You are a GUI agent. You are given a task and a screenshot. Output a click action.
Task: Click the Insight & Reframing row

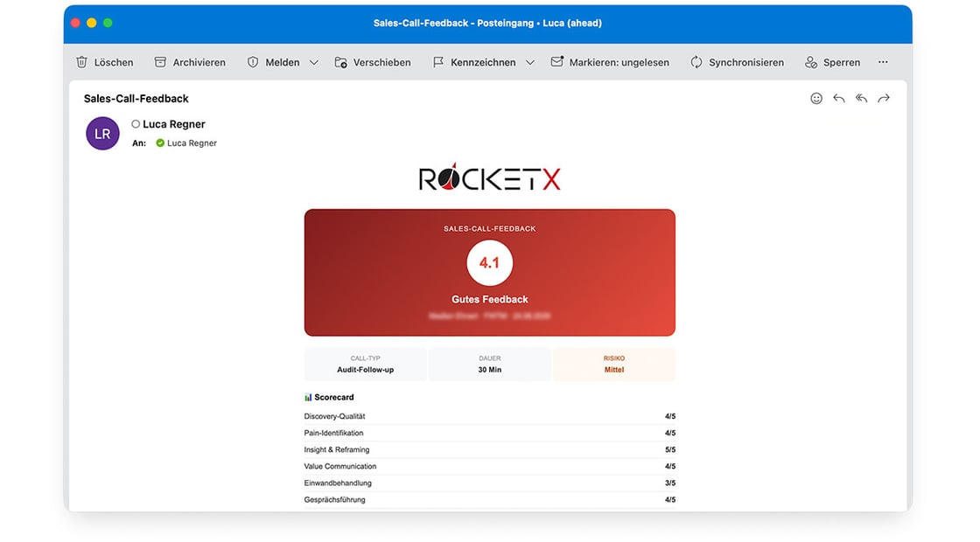[489, 449]
